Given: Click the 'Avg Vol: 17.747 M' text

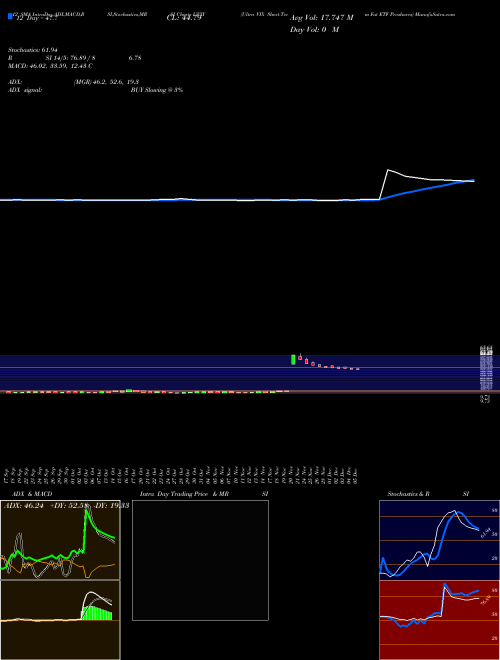Looking at the screenshot, I should 321,18.
